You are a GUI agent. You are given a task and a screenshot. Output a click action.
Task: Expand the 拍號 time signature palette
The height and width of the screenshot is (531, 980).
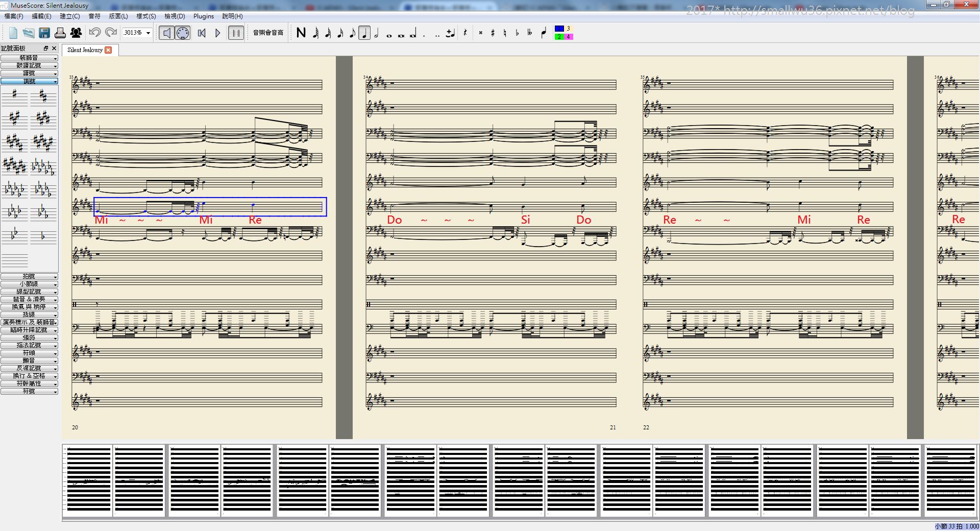tap(29, 277)
